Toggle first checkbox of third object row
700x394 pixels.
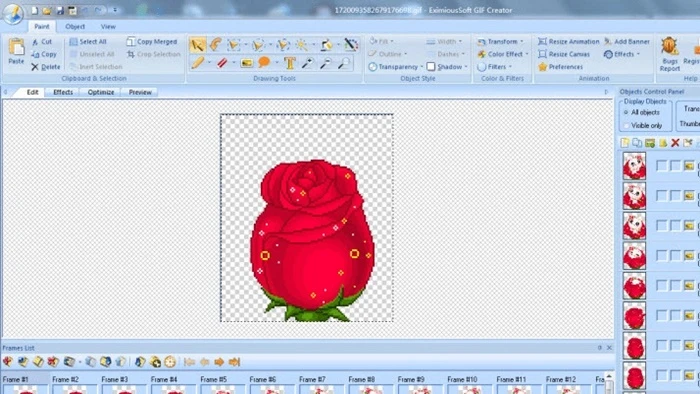pos(662,226)
